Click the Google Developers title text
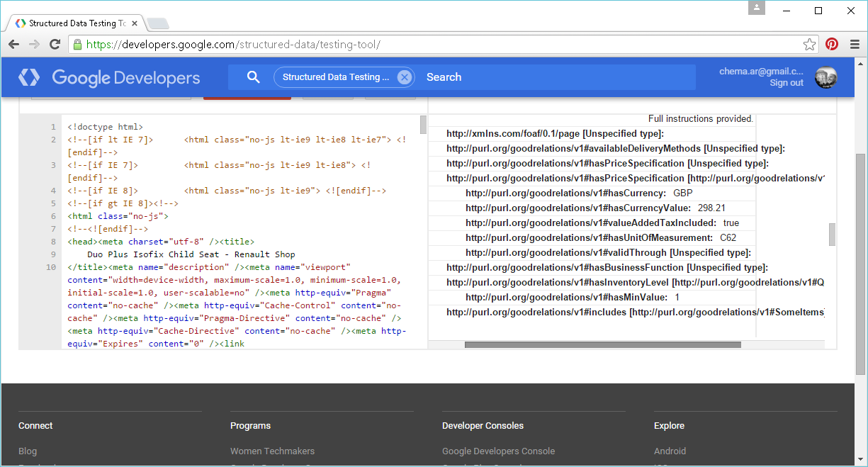The height and width of the screenshot is (467, 868). click(126, 78)
